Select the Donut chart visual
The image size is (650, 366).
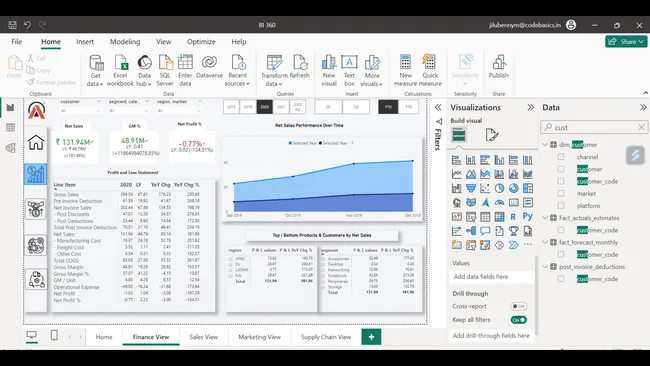(x=513, y=188)
